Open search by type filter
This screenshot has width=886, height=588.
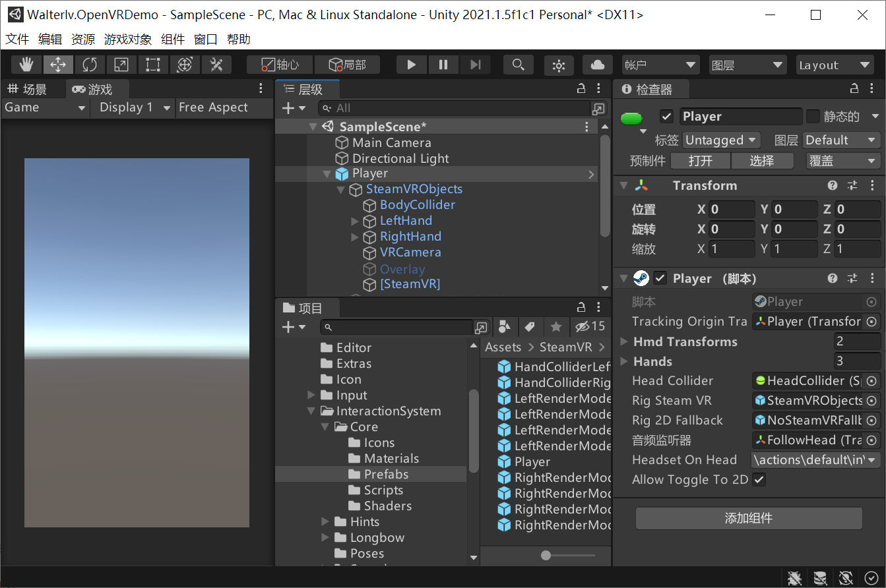[x=505, y=326]
